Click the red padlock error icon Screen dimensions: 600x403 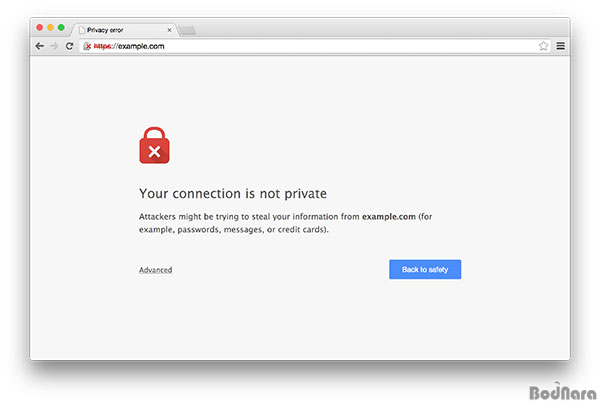point(154,145)
